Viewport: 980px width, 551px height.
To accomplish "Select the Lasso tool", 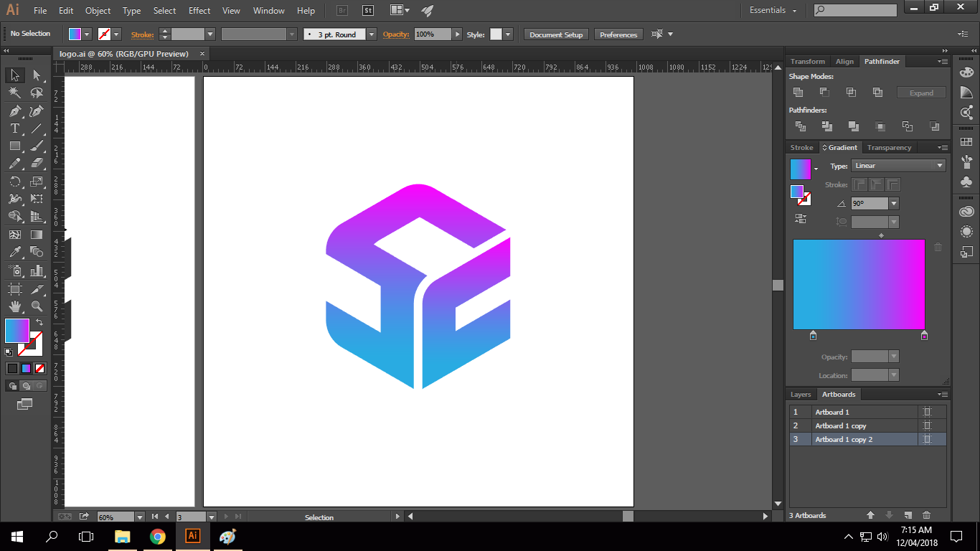I will [37, 93].
